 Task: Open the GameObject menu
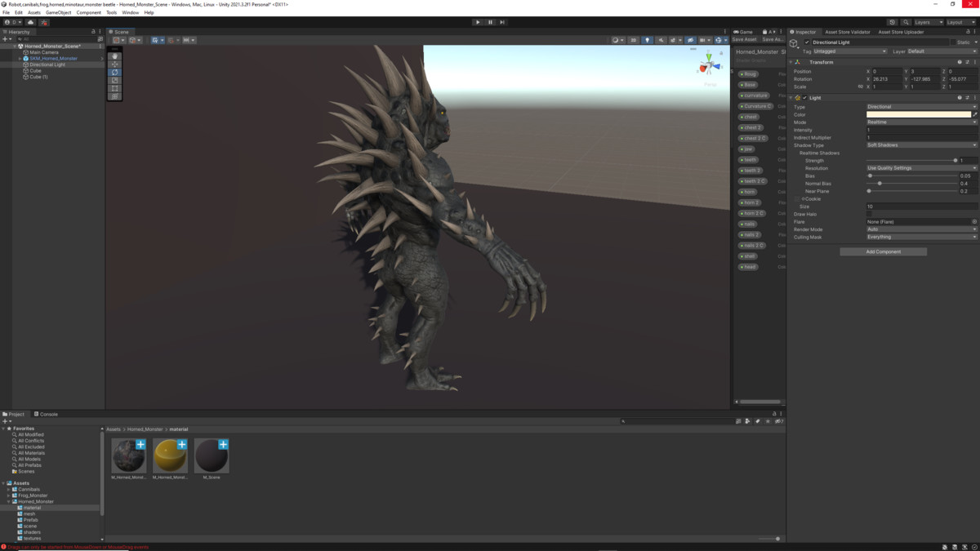pyautogui.click(x=58, y=13)
